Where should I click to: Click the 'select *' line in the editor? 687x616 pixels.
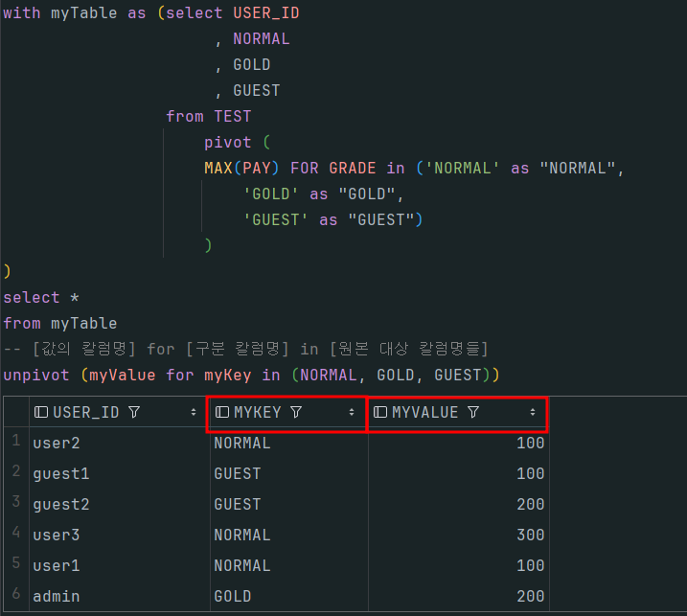coord(41,298)
